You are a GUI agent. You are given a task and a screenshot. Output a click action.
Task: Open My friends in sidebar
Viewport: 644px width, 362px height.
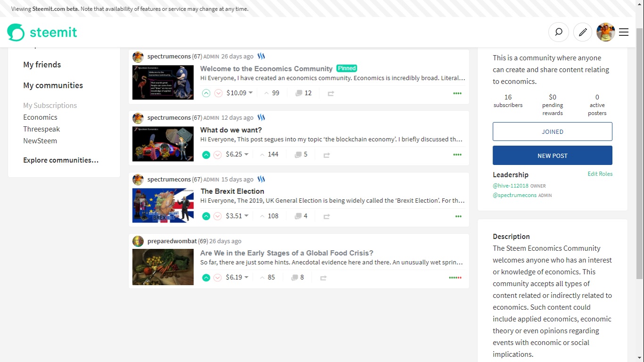point(42,65)
